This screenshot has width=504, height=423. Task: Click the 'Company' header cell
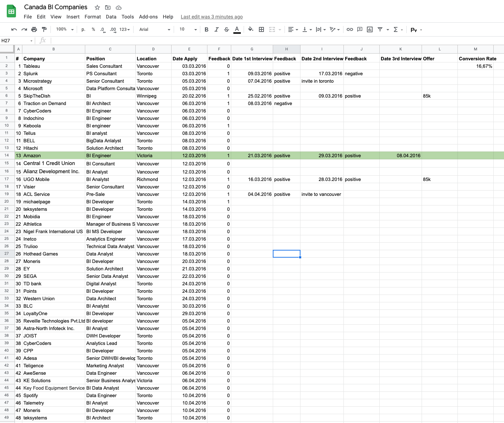pos(54,59)
